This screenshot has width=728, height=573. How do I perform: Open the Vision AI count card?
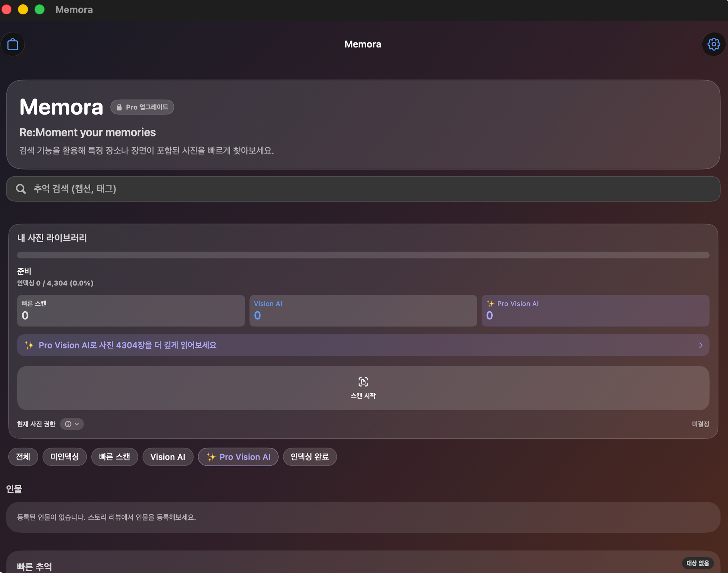point(363,311)
